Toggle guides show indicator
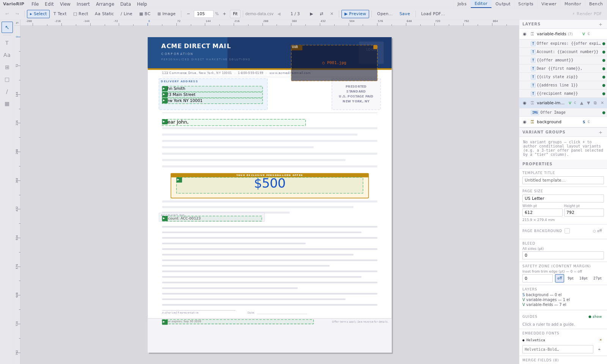Image resolution: width=607 pixels, height=364 pixels. (x=595, y=317)
